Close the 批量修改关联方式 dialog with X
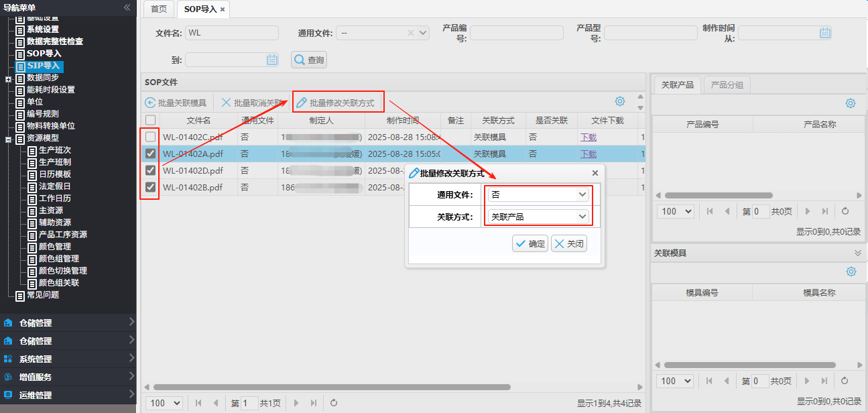Screen dimensions: 868x413 pos(595,173)
